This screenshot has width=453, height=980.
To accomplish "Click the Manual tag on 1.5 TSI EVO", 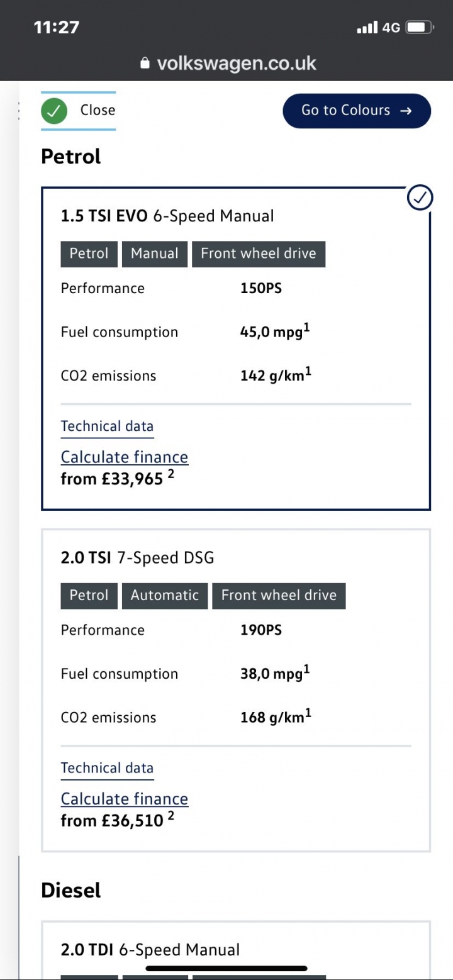I will (x=155, y=254).
